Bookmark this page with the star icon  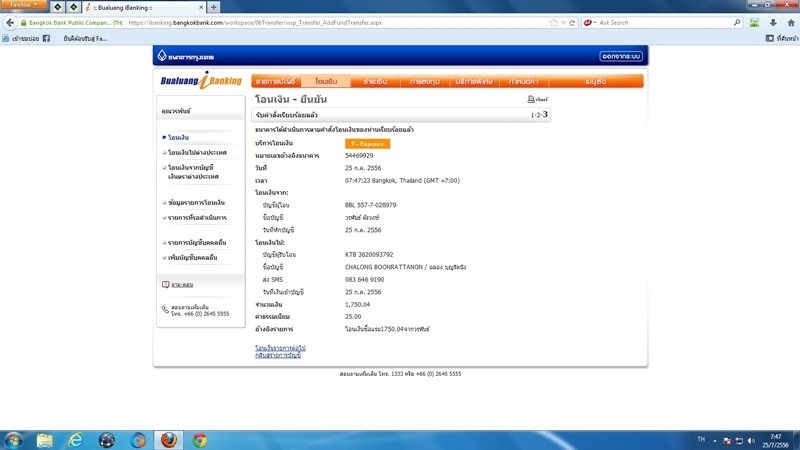tap(554, 22)
